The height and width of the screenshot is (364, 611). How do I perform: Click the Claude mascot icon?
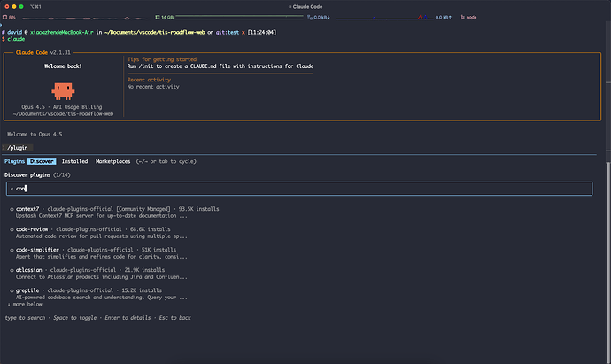[63, 91]
